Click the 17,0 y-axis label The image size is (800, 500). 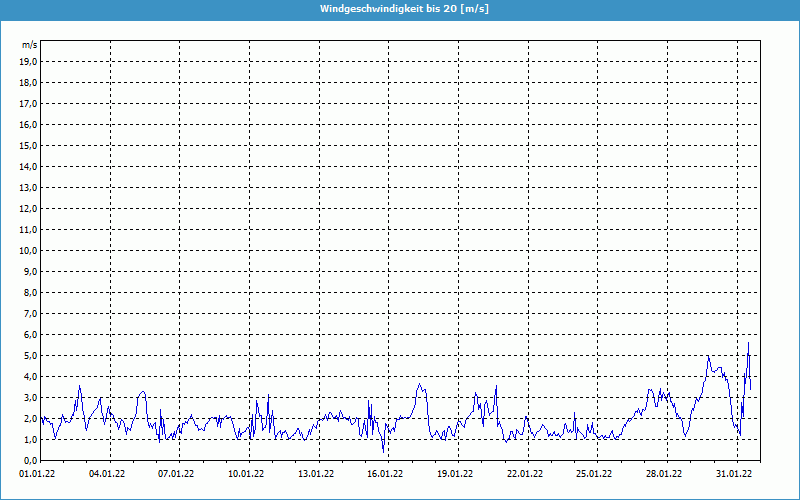pyautogui.click(x=29, y=104)
